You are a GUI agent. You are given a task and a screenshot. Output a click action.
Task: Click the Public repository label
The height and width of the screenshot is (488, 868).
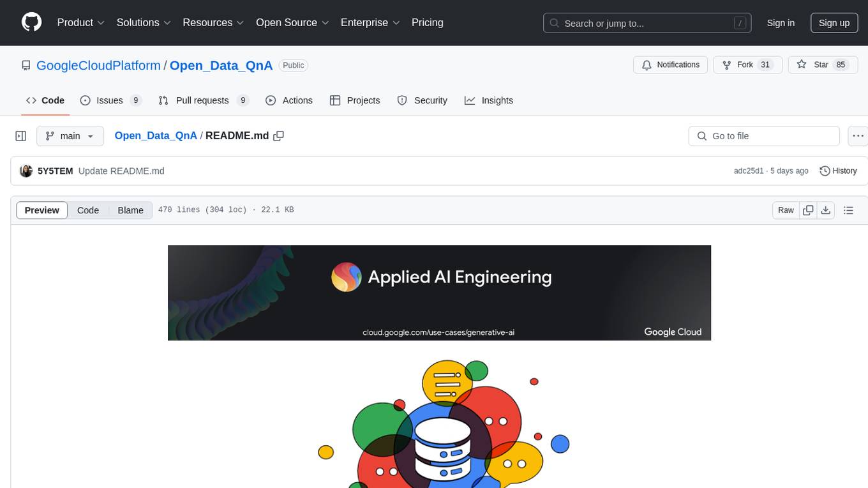pyautogui.click(x=294, y=65)
